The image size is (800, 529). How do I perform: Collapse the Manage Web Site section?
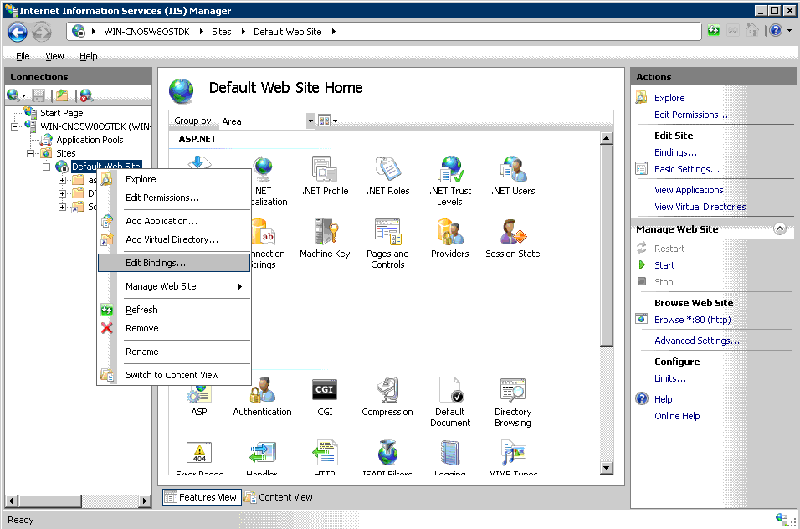779,229
